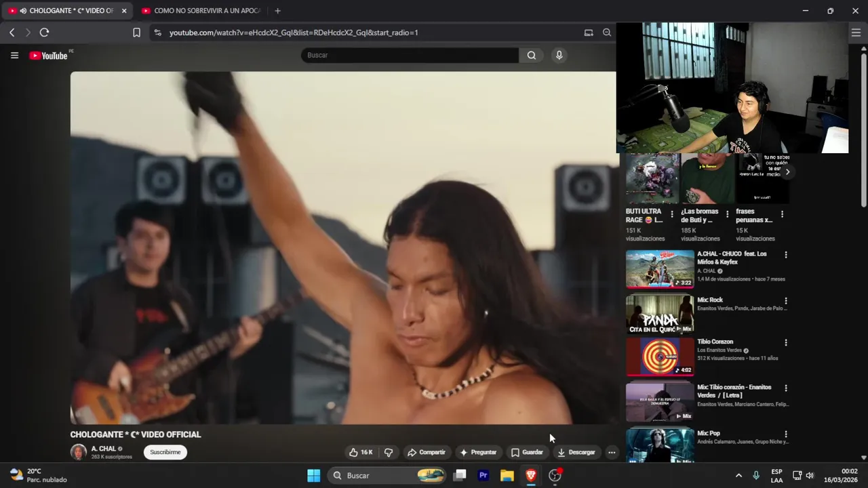
Task: Open the OBS Studio taskbar icon
Action: pyautogui.click(x=555, y=476)
